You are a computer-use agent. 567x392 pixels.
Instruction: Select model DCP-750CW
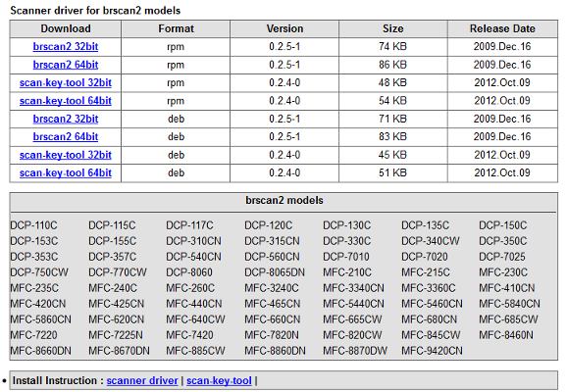(39, 272)
